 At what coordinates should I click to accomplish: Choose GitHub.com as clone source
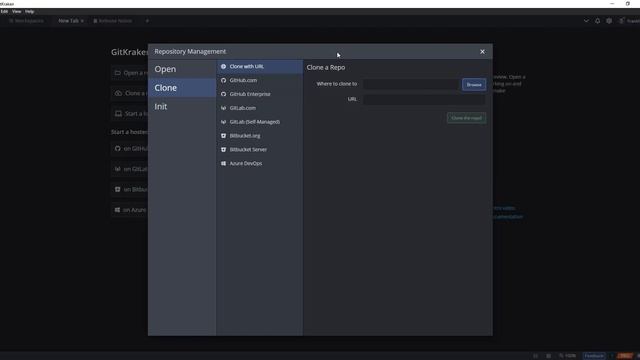coord(260,80)
